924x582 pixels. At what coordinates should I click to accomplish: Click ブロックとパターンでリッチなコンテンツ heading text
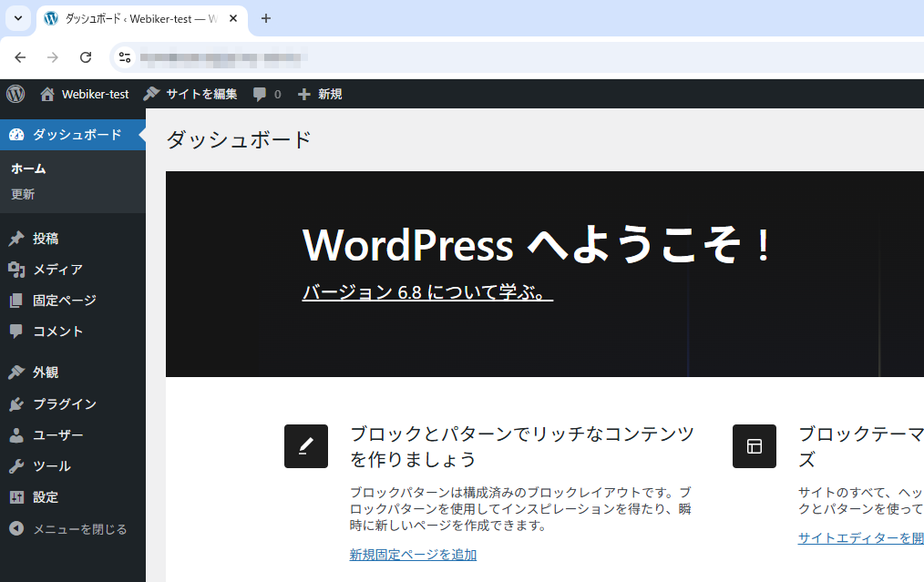point(522,446)
